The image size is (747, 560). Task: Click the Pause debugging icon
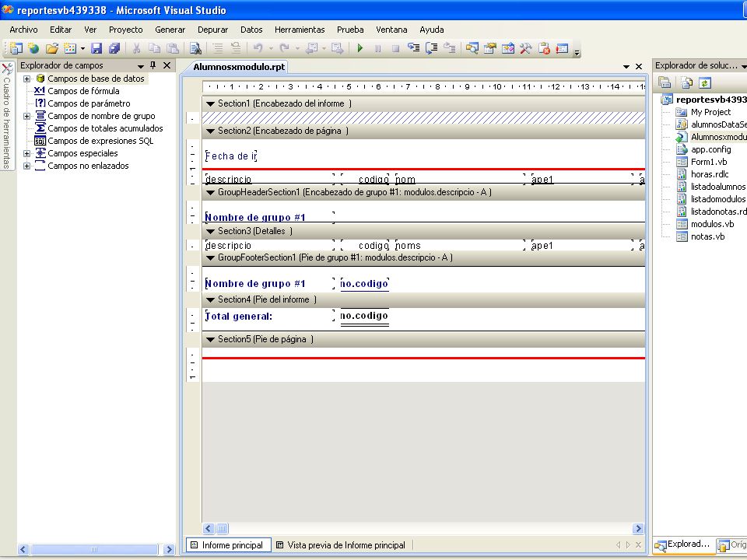pyautogui.click(x=378, y=48)
